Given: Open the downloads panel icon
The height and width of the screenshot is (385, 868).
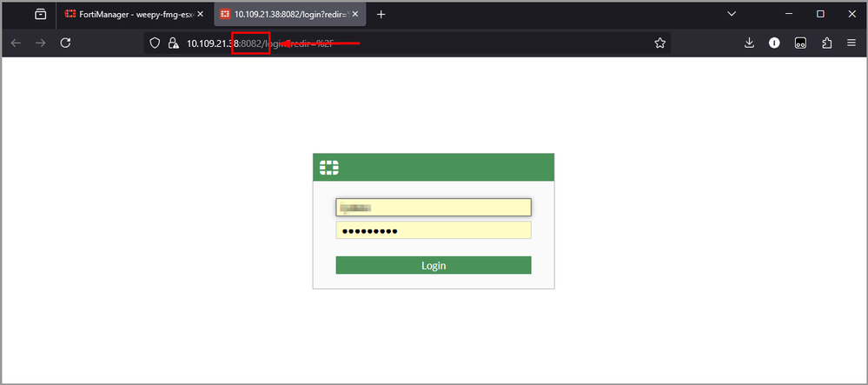Looking at the screenshot, I should 749,43.
